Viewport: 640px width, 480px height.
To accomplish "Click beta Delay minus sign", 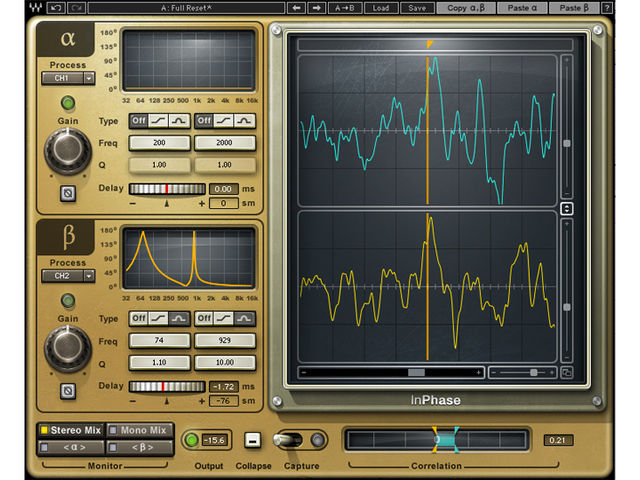I will tap(132, 401).
